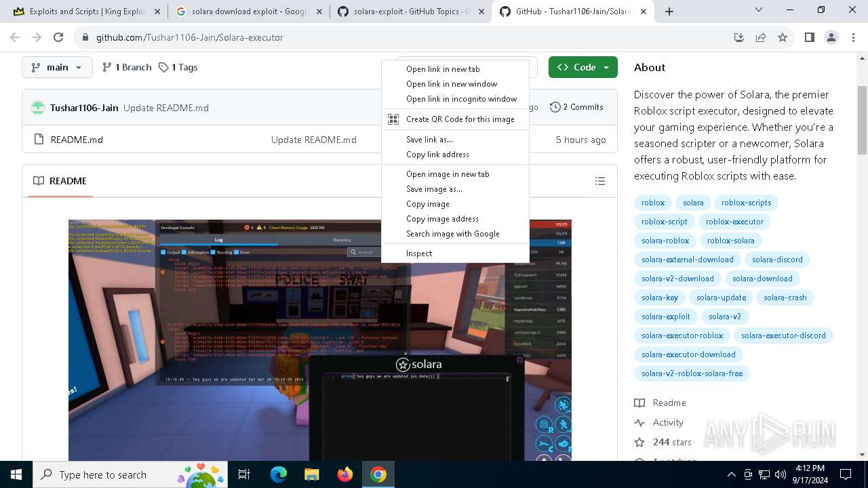Expand the main branch dropdown

pos(57,67)
